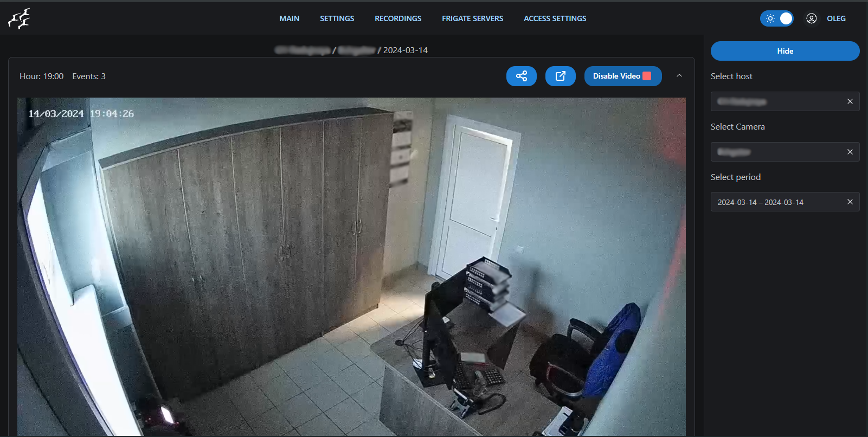Click the user profile avatar icon

[811, 18]
